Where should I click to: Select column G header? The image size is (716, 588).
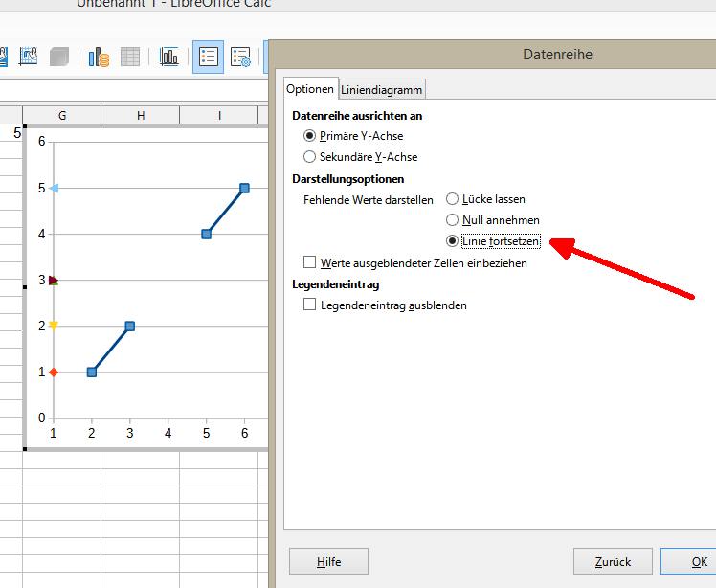(61, 116)
